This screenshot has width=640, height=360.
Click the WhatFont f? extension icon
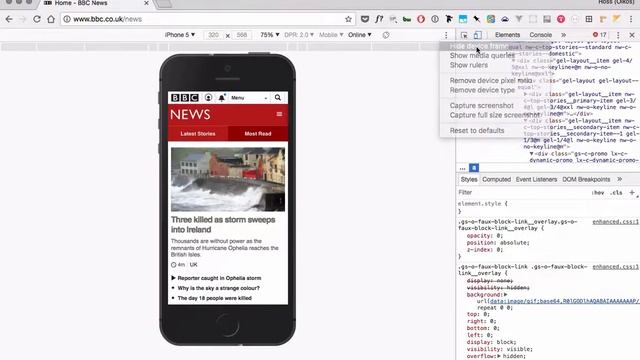click(379, 19)
